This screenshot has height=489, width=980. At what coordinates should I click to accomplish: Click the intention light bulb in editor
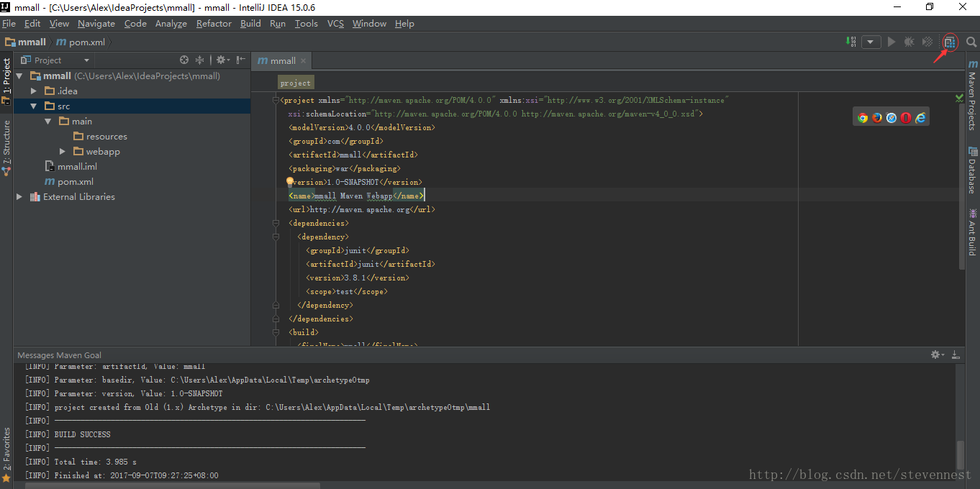pyautogui.click(x=290, y=182)
